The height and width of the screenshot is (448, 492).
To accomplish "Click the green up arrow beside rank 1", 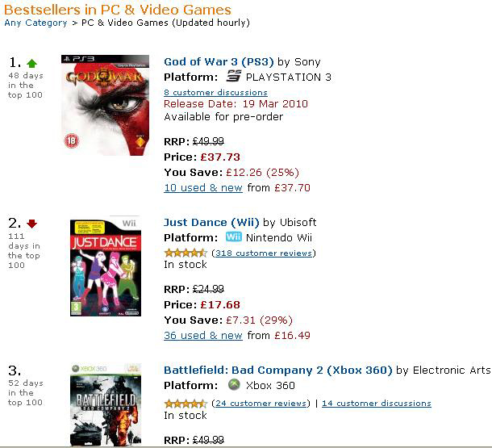I will click(32, 63).
